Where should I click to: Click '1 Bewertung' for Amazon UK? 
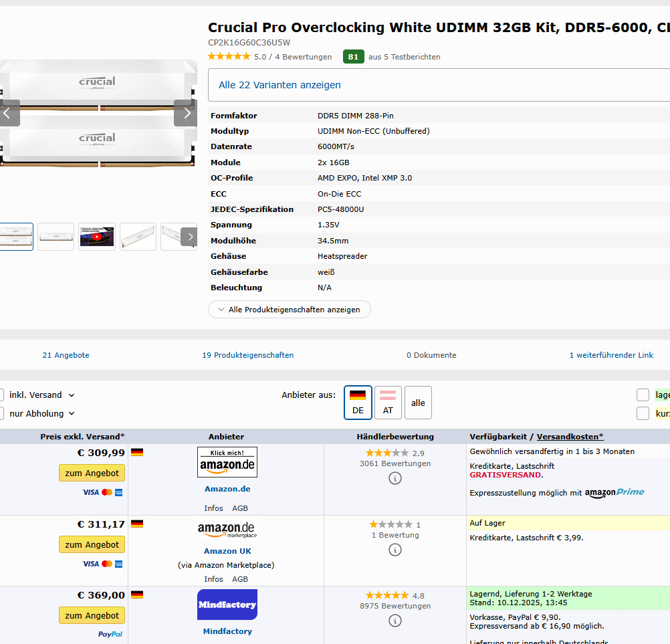pos(395,535)
